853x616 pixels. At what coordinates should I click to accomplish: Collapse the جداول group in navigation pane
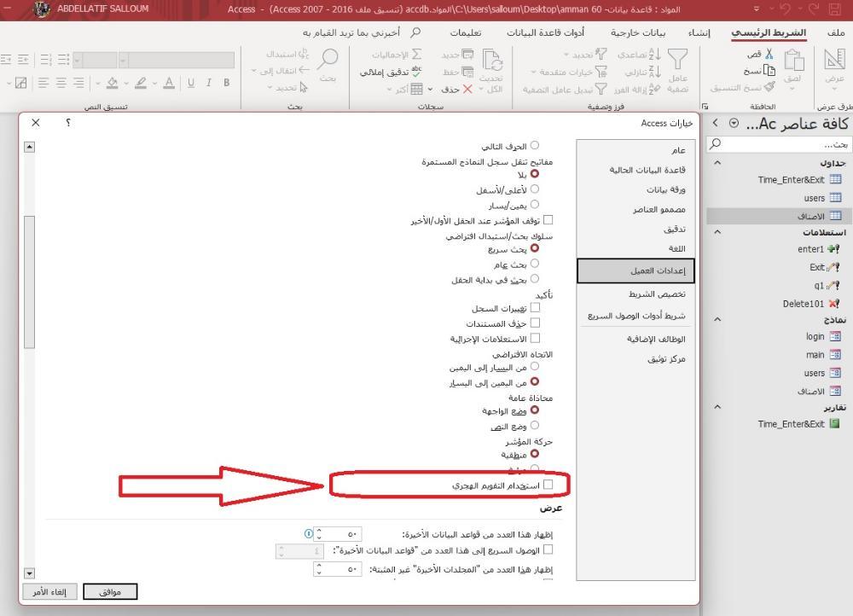click(x=717, y=163)
